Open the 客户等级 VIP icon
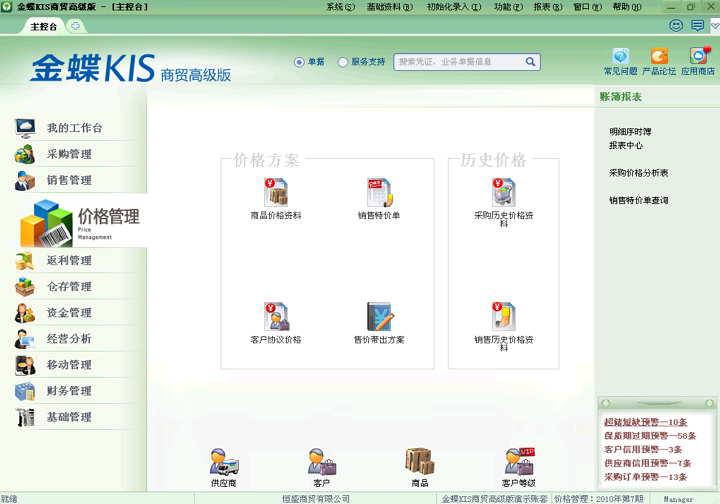Viewport: 720px width, 504px height. pyautogui.click(x=519, y=462)
